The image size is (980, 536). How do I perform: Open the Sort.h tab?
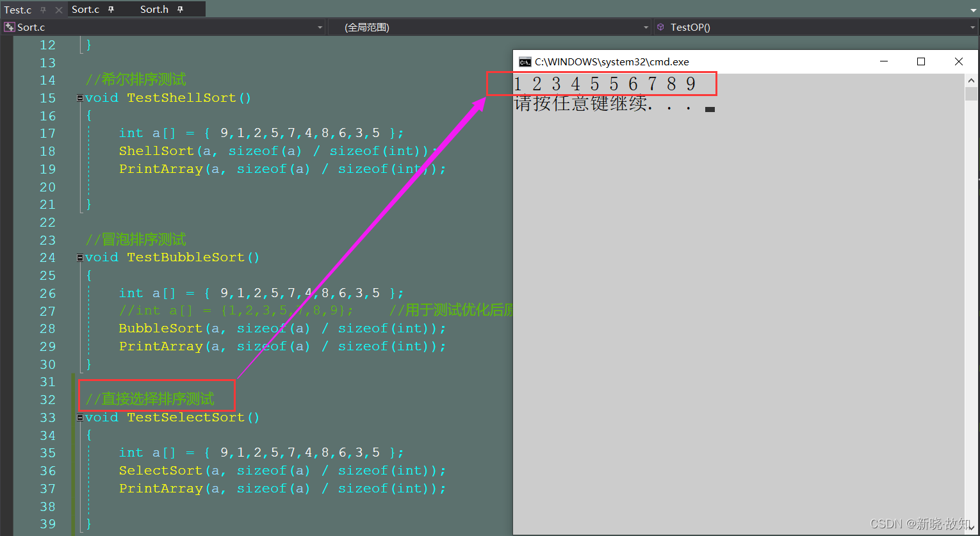tap(154, 10)
